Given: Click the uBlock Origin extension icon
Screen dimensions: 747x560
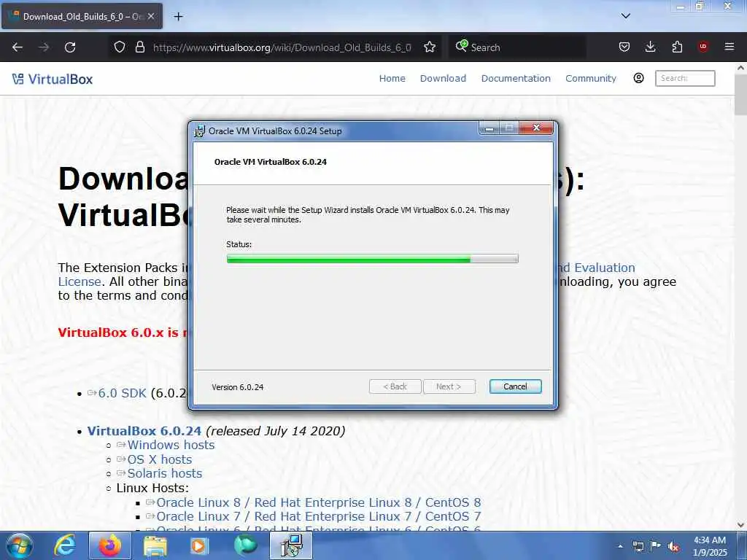Looking at the screenshot, I should pyautogui.click(x=703, y=47).
